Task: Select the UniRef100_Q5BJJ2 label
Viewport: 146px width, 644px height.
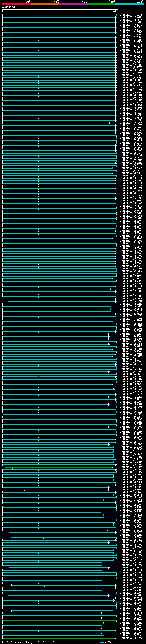Action: pyautogui.click(x=131, y=153)
